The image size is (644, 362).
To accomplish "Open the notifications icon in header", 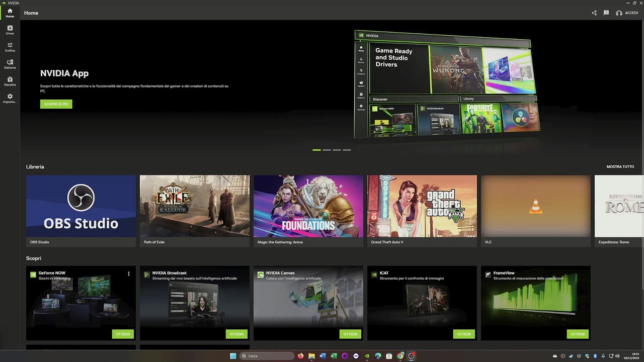I will point(606,13).
